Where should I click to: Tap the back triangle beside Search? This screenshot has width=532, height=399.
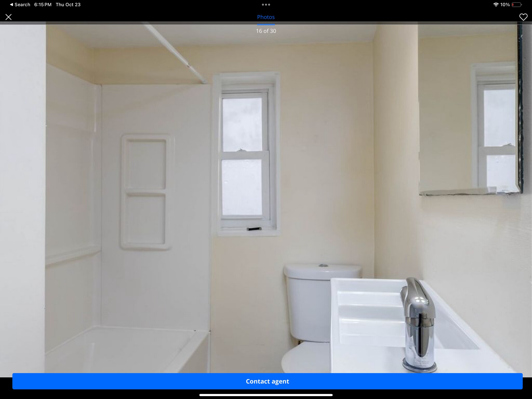pos(11,5)
